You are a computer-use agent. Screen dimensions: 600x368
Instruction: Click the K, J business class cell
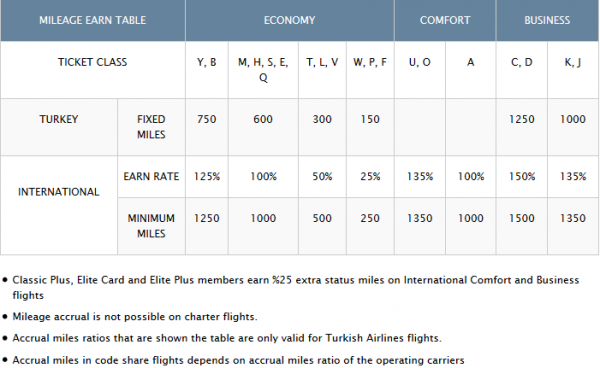click(x=573, y=70)
